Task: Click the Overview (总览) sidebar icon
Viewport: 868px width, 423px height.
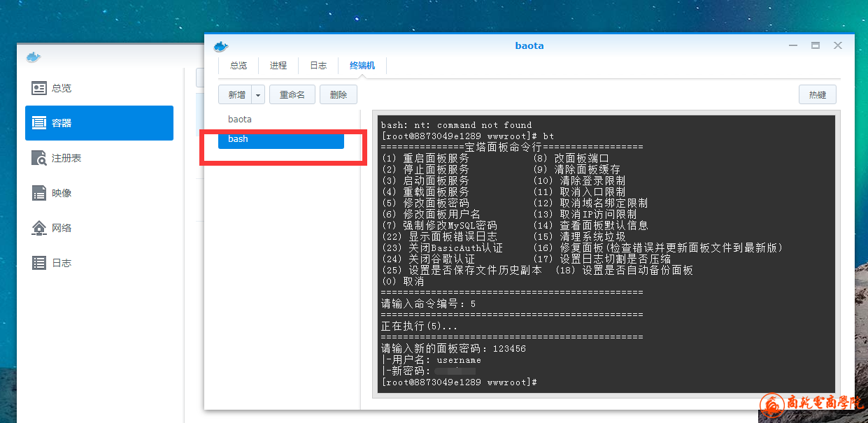Action: [x=39, y=88]
